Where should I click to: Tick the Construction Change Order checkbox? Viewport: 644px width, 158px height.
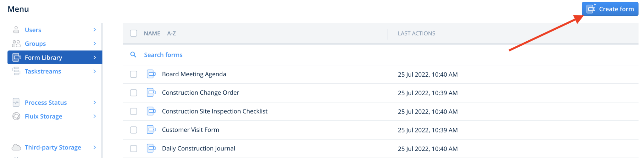click(134, 93)
